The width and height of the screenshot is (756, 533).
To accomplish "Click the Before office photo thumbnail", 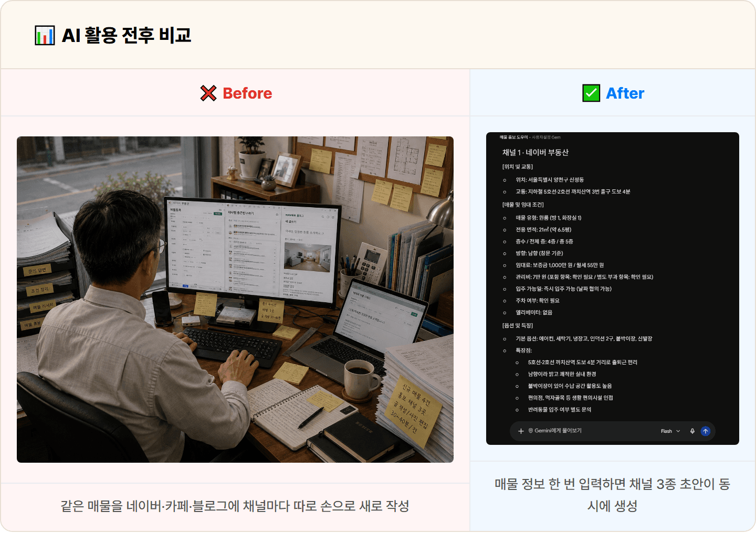I will (x=235, y=300).
